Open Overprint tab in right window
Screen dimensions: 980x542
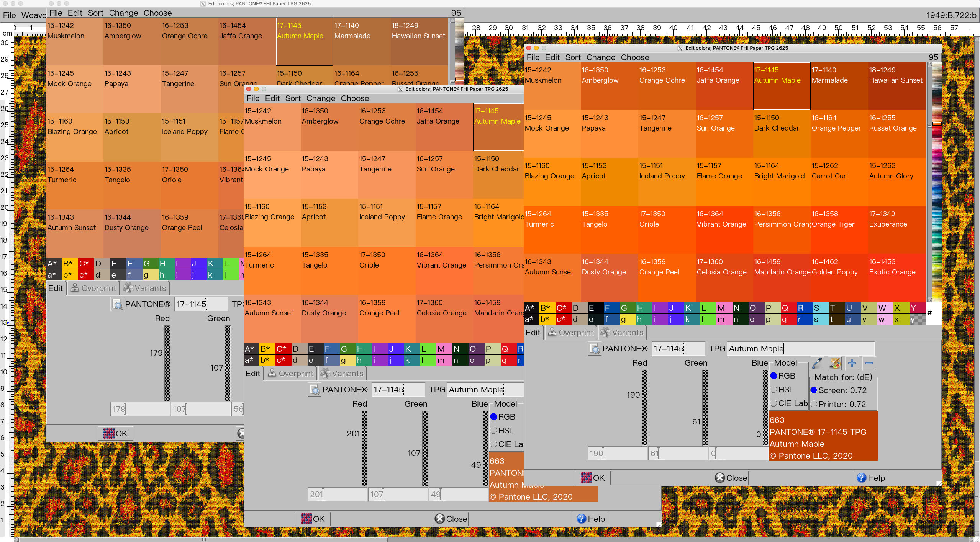click(570, 333)
